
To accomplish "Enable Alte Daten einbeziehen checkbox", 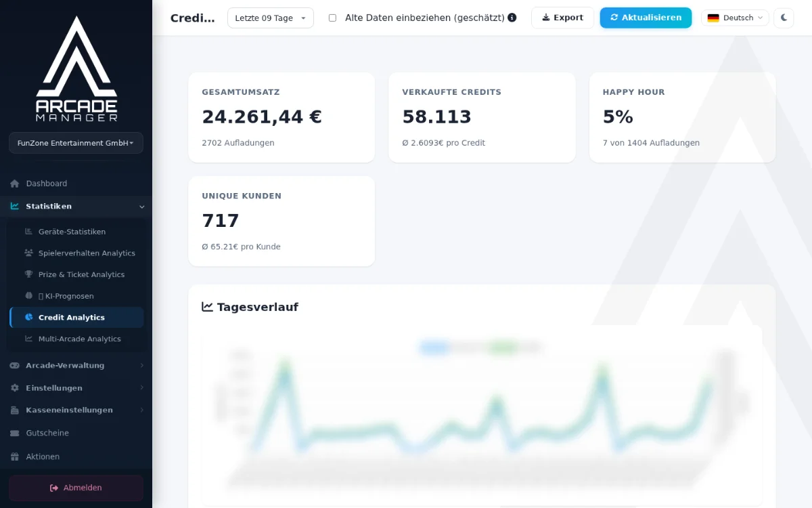I will [332, 18].
